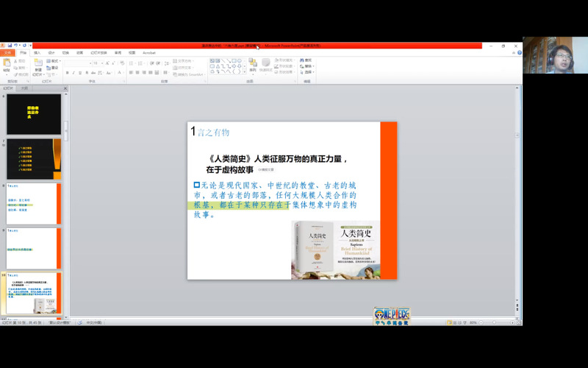The width and height of the screenshot is (588, 368).
Task: Click Convert to SmartArt button
Action: pos(189,74)
